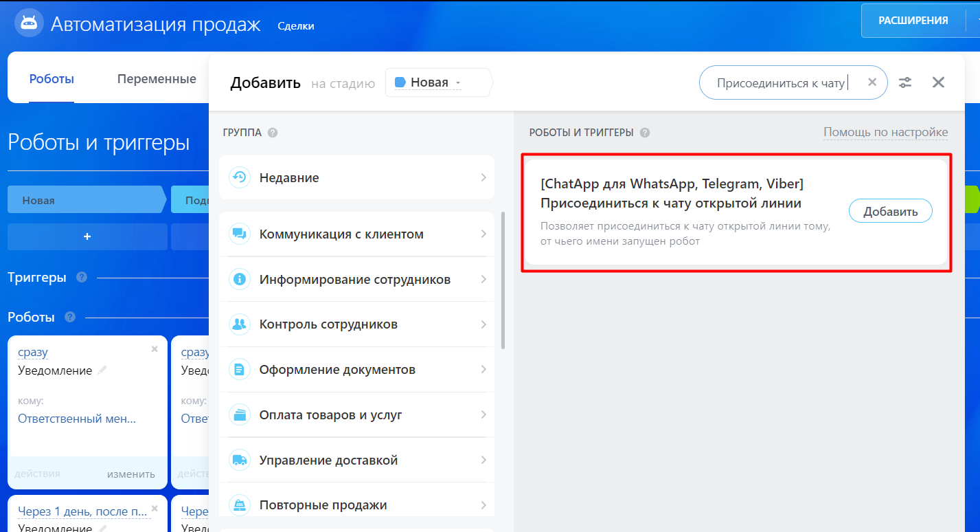Open search filter settings icon

[x=906, y=82]
